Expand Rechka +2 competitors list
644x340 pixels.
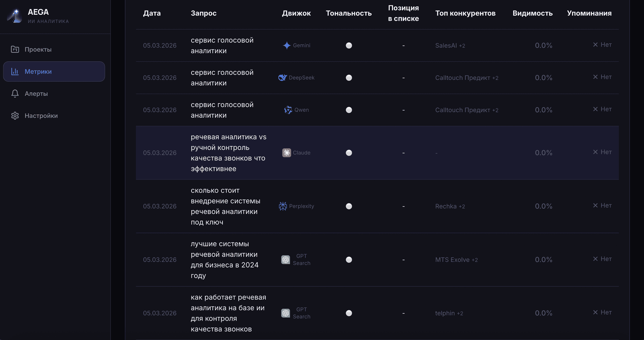tap(450, 206)
